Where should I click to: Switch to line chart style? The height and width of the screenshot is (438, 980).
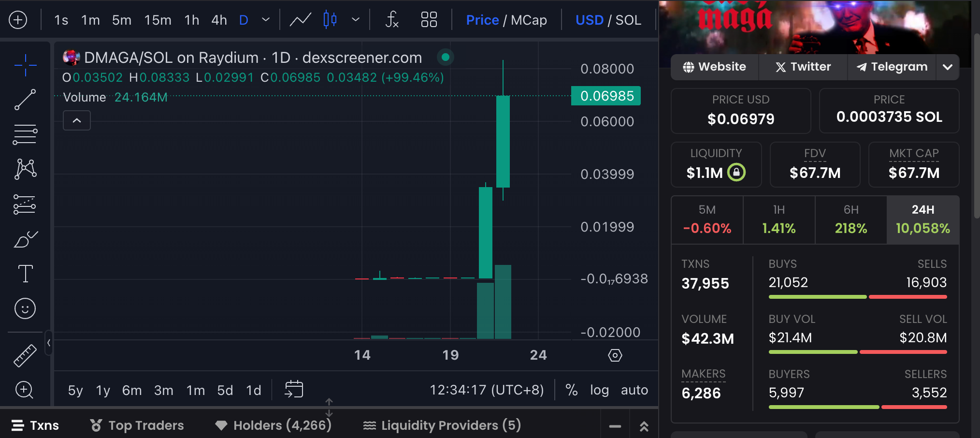pos(300,20)
